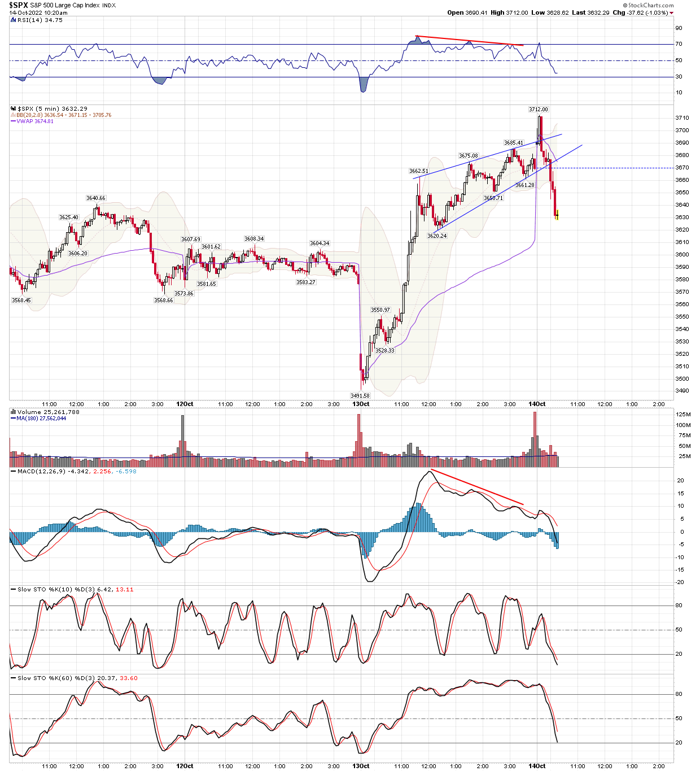The width and height of the screenshot is (700, 771).
Task: Open the StockCharts.com copyright link
Action: 648,4
